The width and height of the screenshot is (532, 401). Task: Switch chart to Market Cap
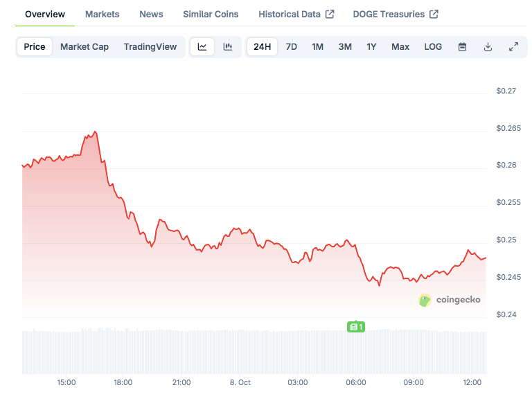click(x=84, y=47)
